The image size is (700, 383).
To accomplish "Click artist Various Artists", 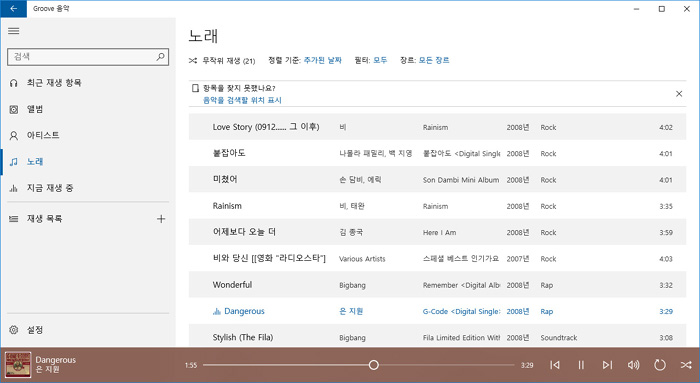I will coord(362,259).
